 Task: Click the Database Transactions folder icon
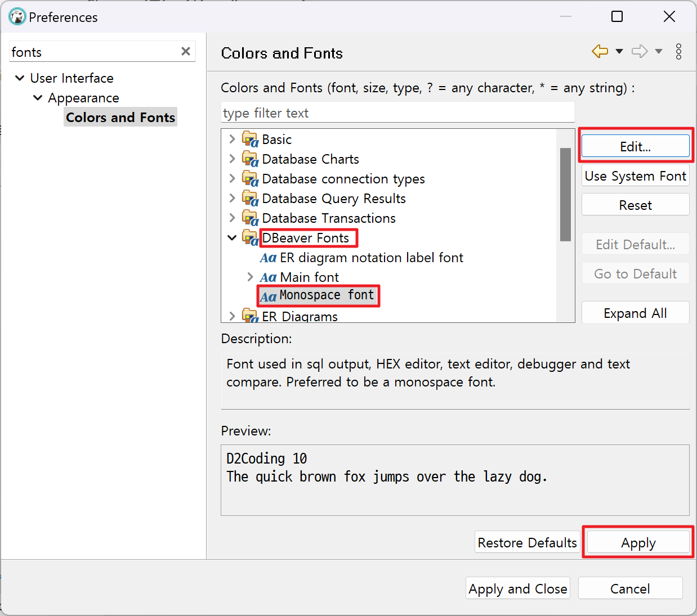click(x=250, y=218)
